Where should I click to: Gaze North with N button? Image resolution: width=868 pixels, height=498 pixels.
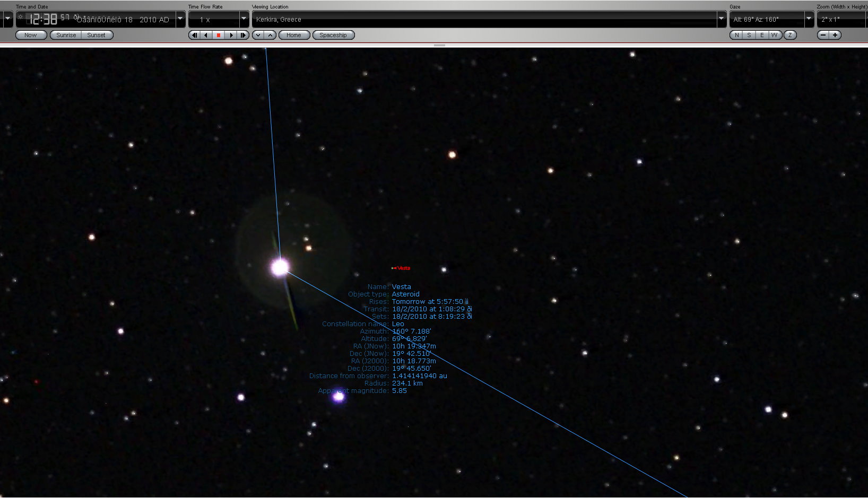[x=736, y=35]
